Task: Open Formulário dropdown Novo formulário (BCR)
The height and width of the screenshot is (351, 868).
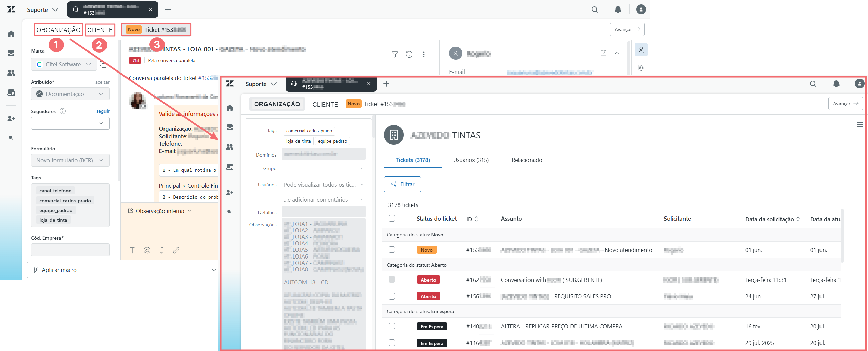Action: coord(70,160)
